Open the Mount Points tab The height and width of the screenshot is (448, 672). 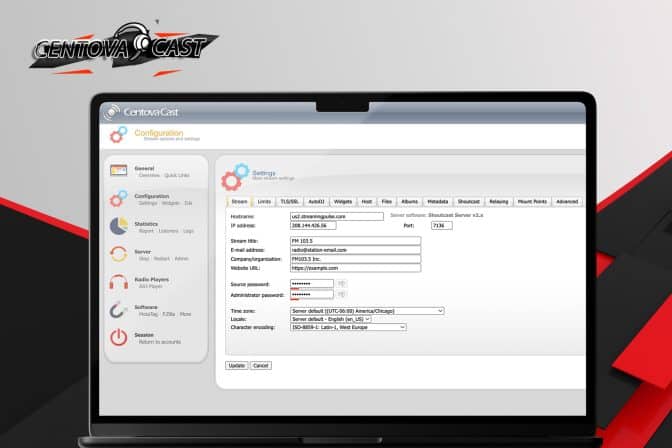(x=532, y=201)
